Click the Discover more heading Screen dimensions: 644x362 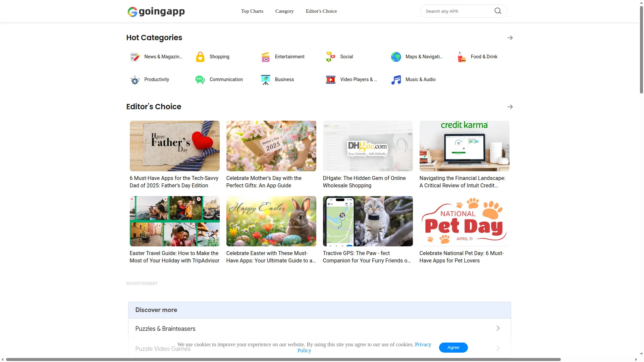pyautogui.click(x=156, y=310)
